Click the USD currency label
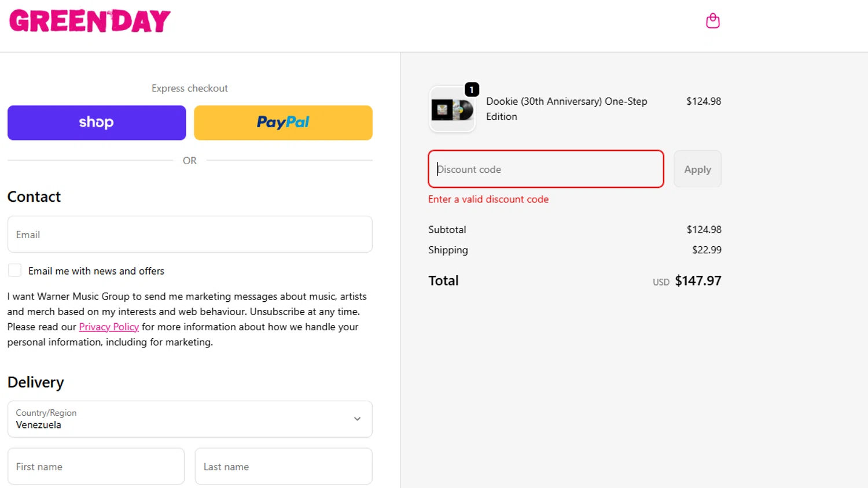Screen dimensions: 868x488 click(x=661, y=282)
